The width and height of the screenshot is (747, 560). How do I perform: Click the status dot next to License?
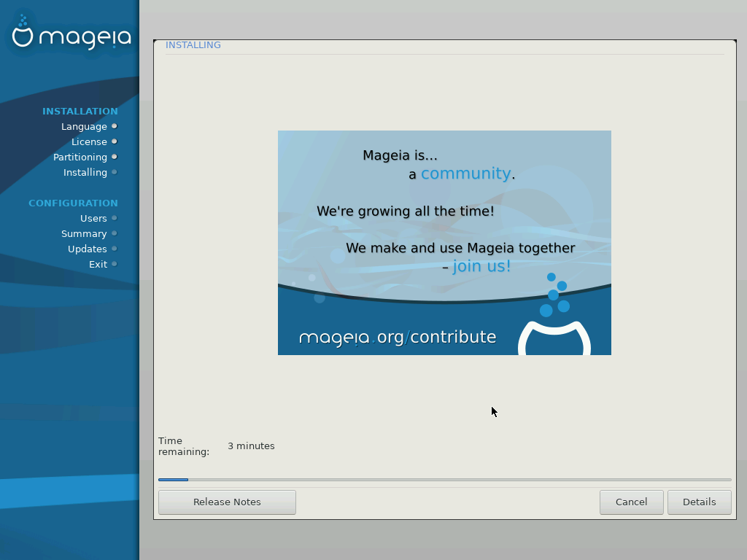click(115, 141)
